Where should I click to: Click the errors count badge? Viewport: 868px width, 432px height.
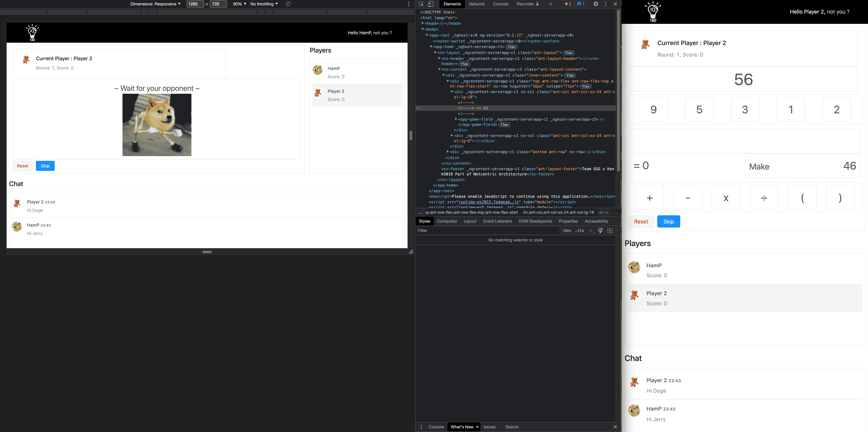pos(568,4)
